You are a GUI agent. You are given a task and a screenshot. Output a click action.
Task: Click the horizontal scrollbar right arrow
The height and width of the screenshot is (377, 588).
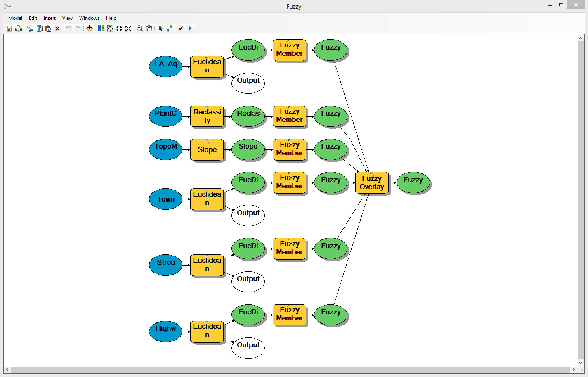(574, 370)
